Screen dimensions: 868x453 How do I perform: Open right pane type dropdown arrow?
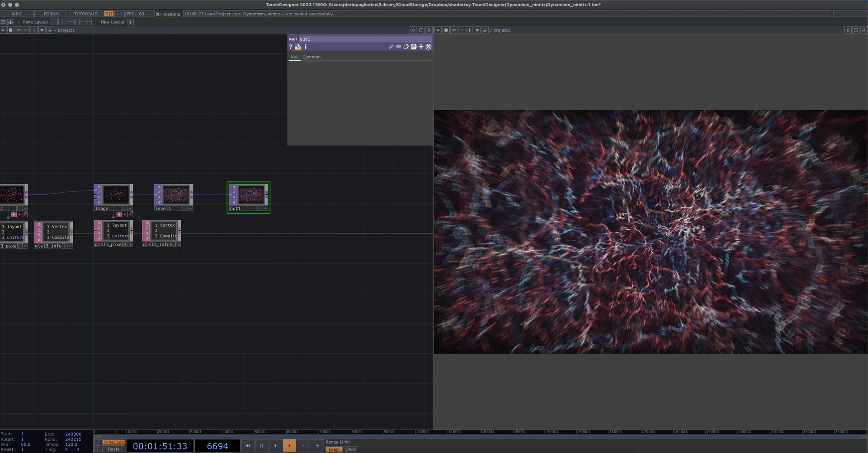click(x=438, y=30)
